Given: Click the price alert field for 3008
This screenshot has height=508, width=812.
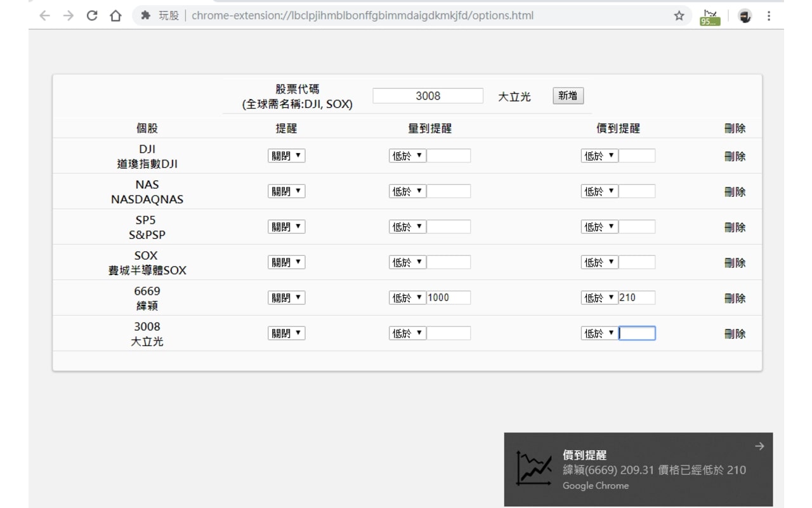Looking at the screenshot, I should [x=637, y=334].
